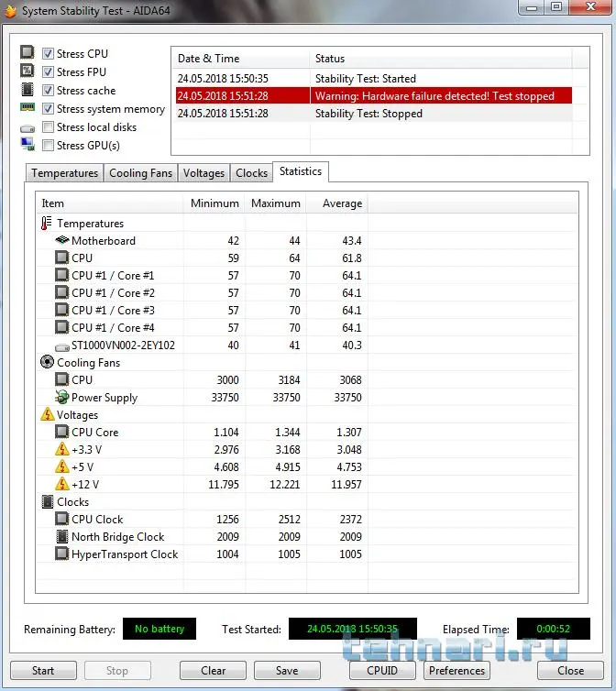Click the No battery indicator
The width and height of the screenshot is (616, 691).
[159, 629]
